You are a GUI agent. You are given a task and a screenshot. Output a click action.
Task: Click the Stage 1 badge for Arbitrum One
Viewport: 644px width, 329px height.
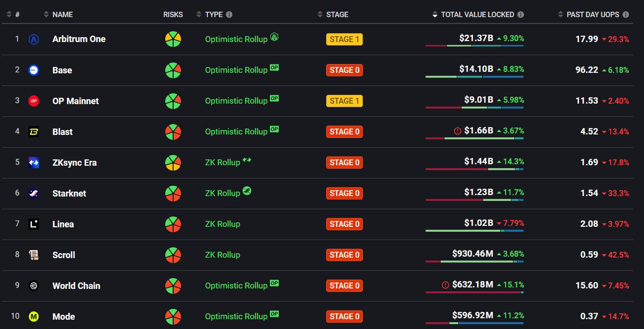pos(344,39)
